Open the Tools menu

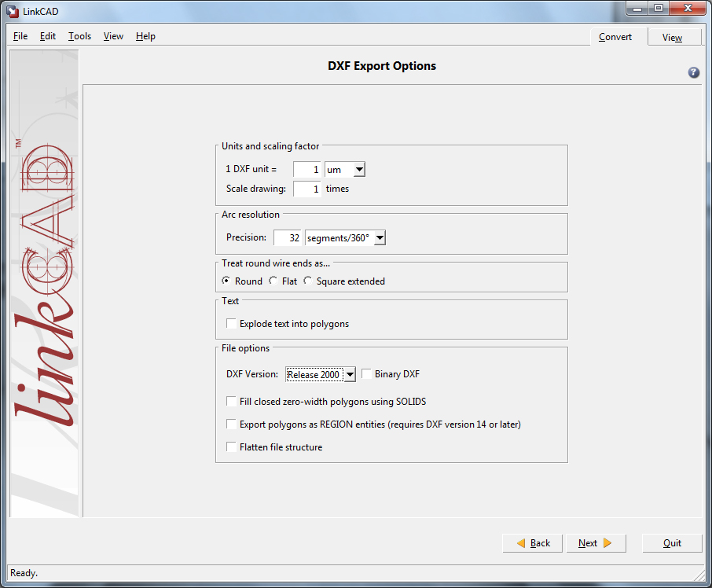[x=79, y=36]
